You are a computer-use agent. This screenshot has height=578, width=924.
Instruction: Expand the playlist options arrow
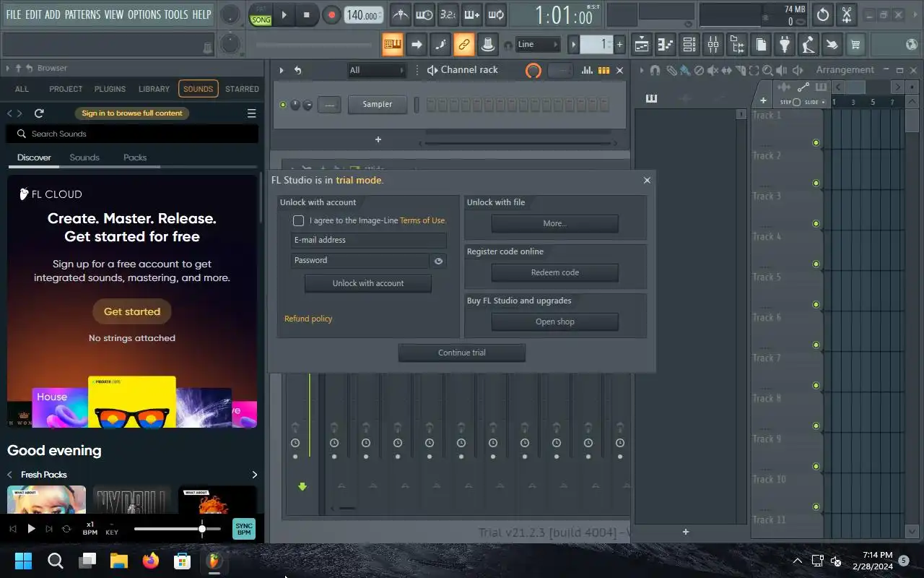point(641,70)
